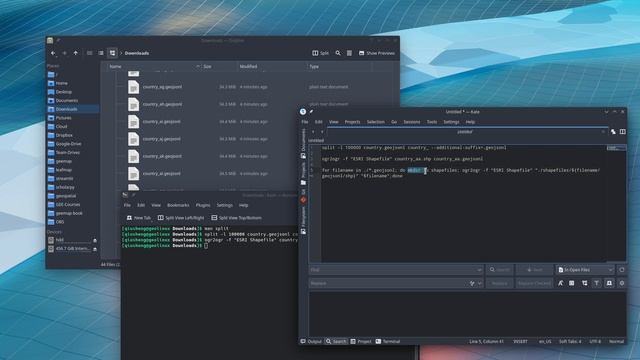This screenshot has width=640, height=360.
Task: Open Documents side panel in Kate
Action: tap(303, 143)
